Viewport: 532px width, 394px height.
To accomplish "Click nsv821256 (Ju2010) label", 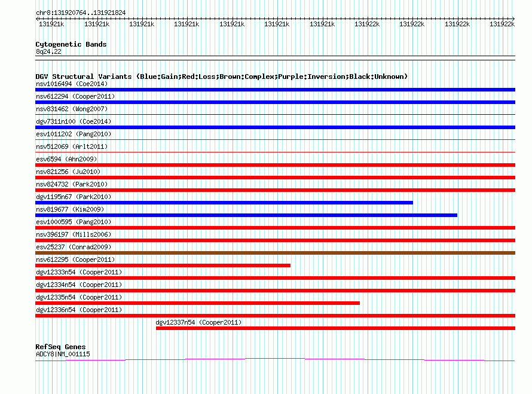I will click(68, 172).
